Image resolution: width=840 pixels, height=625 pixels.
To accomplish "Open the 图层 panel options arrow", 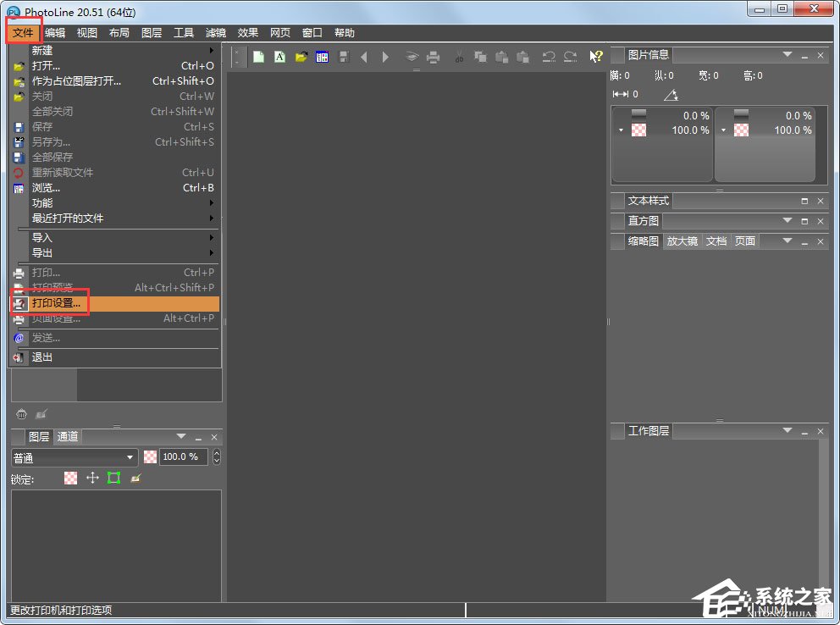I will [x=181, y=436].
